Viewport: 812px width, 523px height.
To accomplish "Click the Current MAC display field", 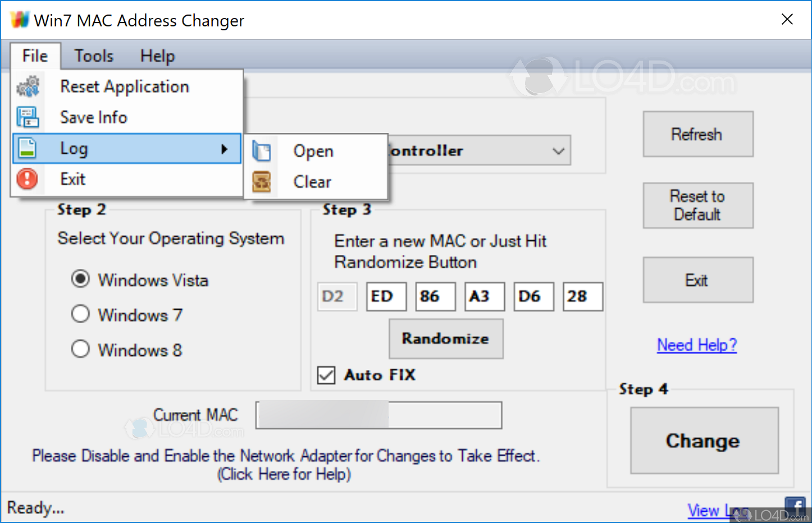I will (x=378, y=415).
